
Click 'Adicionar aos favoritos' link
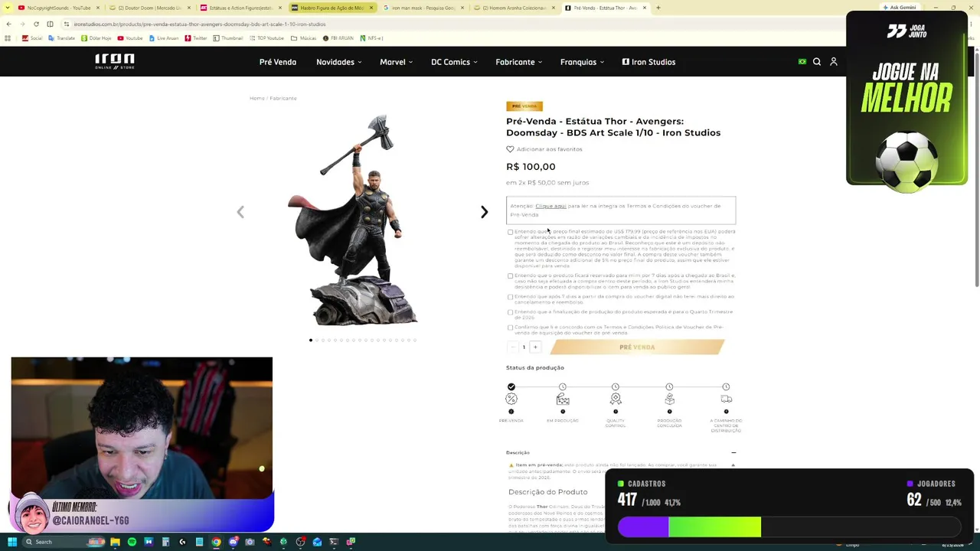549,149
